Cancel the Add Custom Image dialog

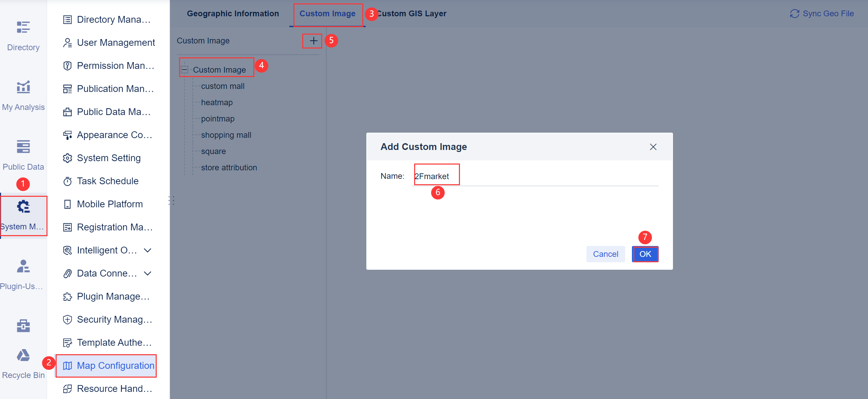pos(605,254)
